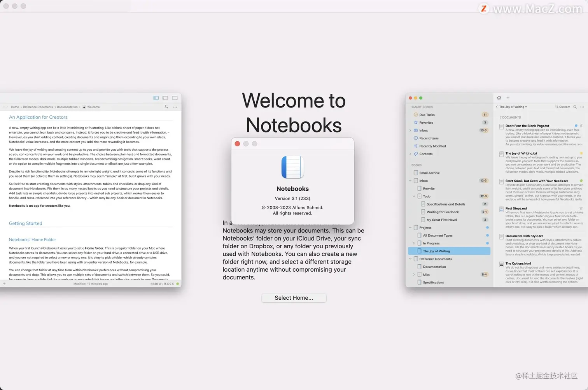
Task: Click the Contexts tag icon
Action: (416, 154)
